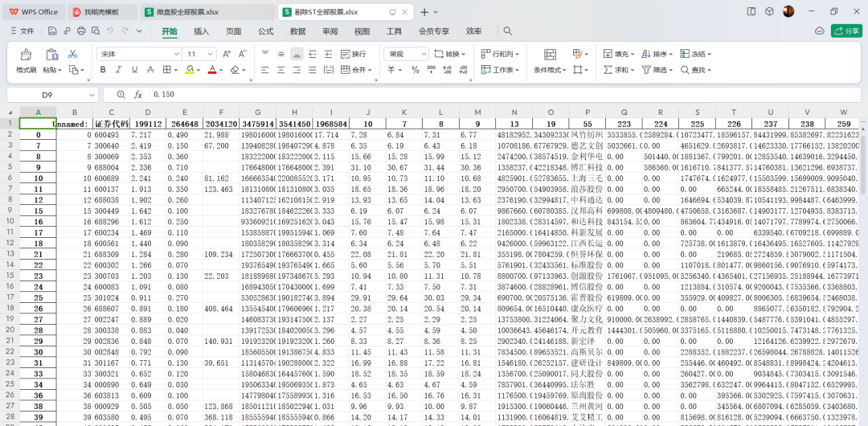Image resolution: width=868 pixels, height=426 pixels.
Task: Click the Cut scissors icon
Action: (x=73, y=54)
